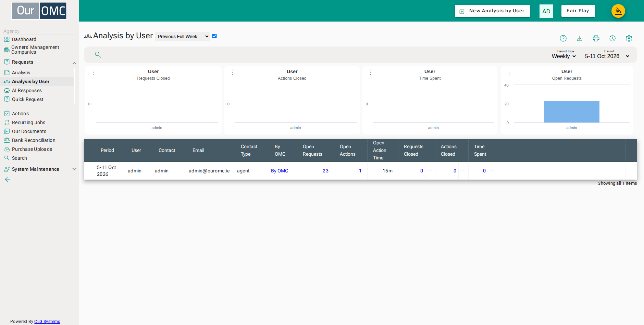Image resolution: width=644 pixels, height=325 pixels.
Task: Click the search magnifier icon in the filter bar
Action: click(x=98, y=55)
